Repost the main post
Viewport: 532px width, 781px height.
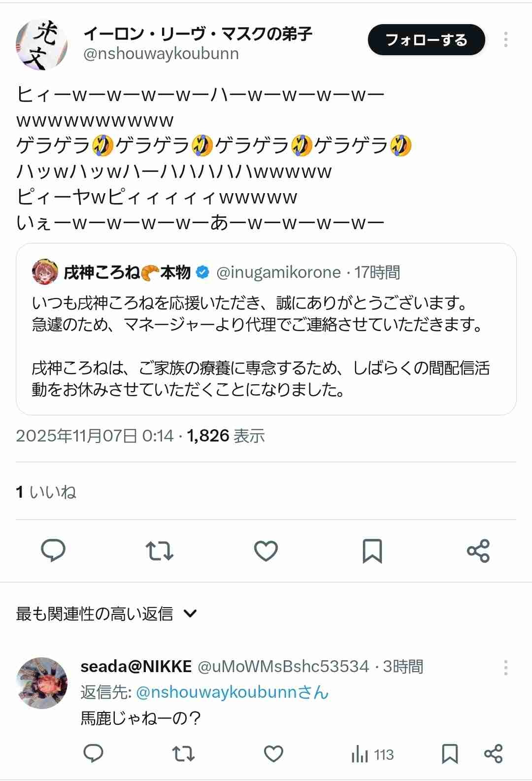pyautogui.click(x=160, y=550)
